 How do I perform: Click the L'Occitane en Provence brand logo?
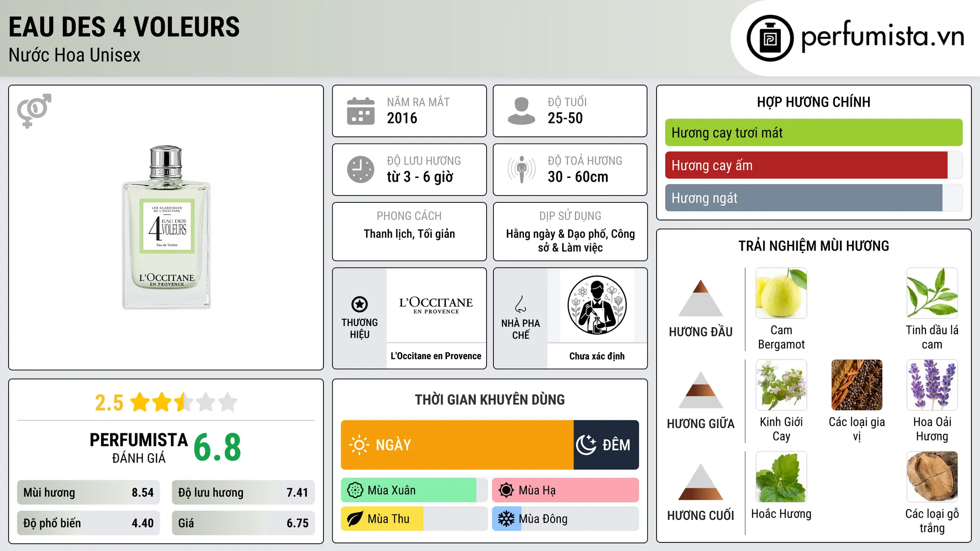click(x=436, y=305)
